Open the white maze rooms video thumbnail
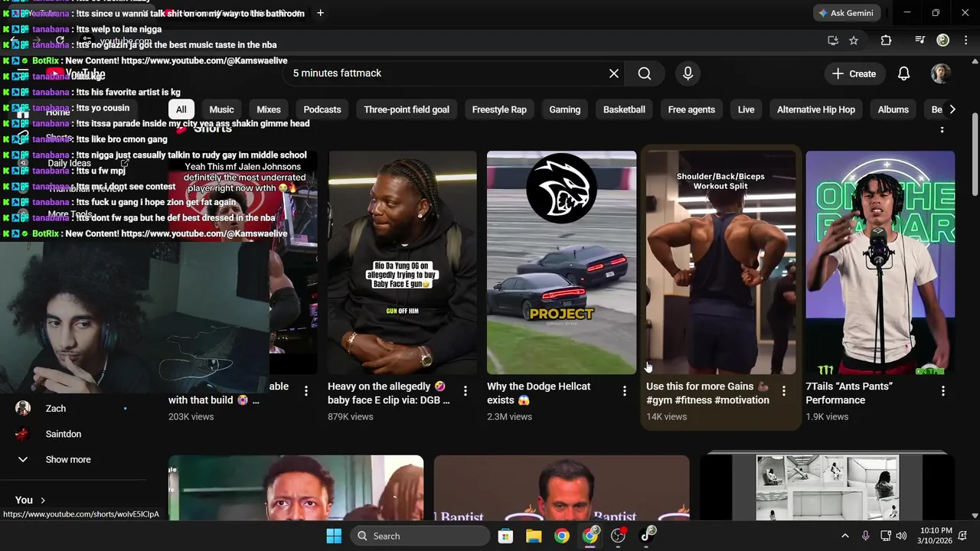This screenshot has width=980, height=551. pos(827,488)
